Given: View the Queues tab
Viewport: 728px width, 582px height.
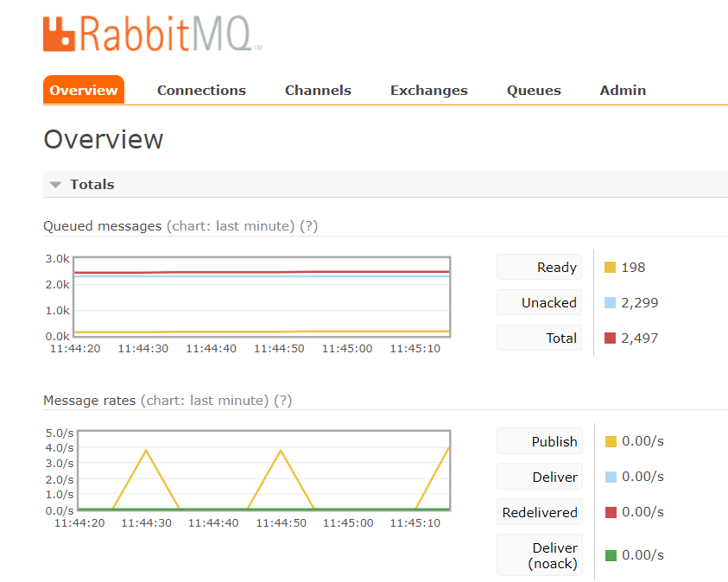Looking at the screenshot, I should pos(534,91).
